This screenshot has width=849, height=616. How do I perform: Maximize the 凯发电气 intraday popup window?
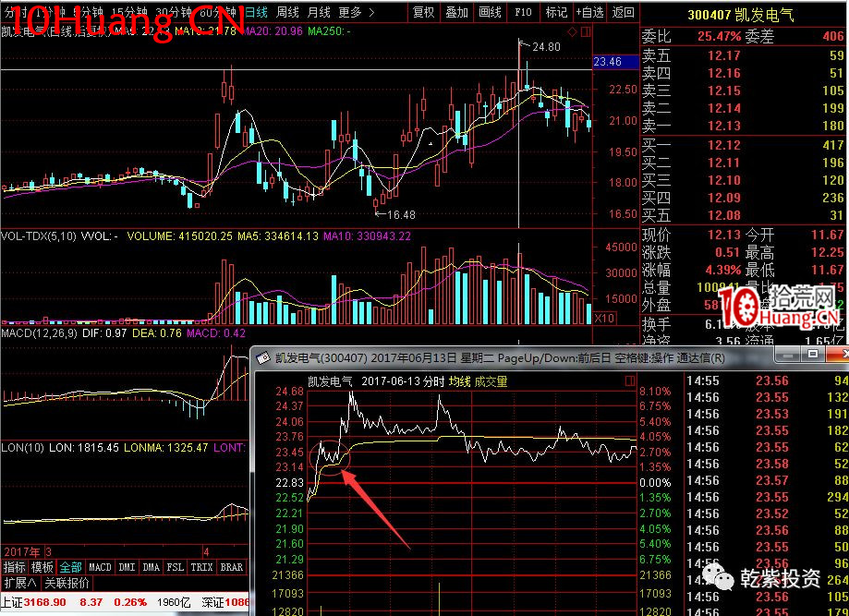click(813, 354)
